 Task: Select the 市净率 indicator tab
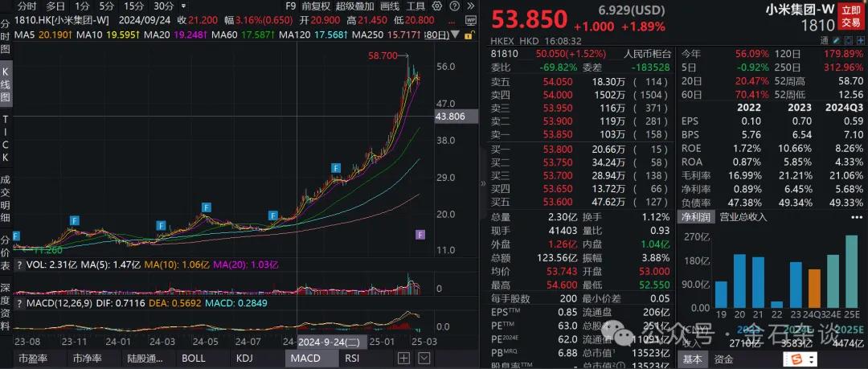coord(88,358)
